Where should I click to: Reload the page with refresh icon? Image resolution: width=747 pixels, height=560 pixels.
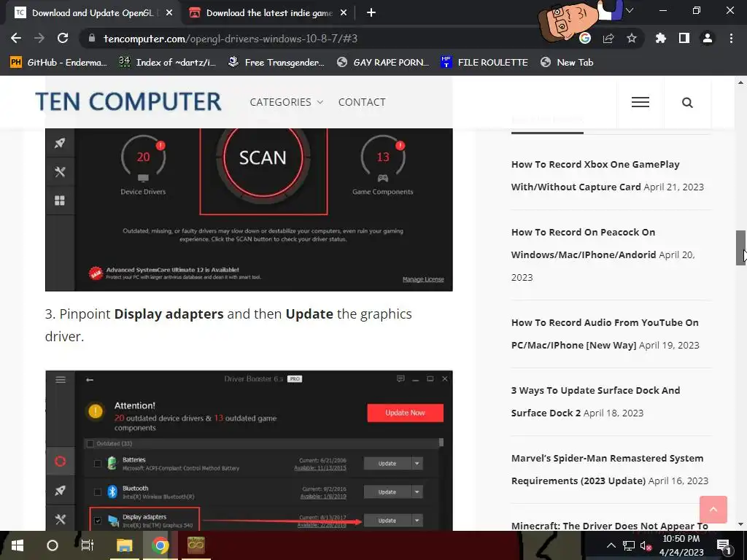tap(63, 38)
